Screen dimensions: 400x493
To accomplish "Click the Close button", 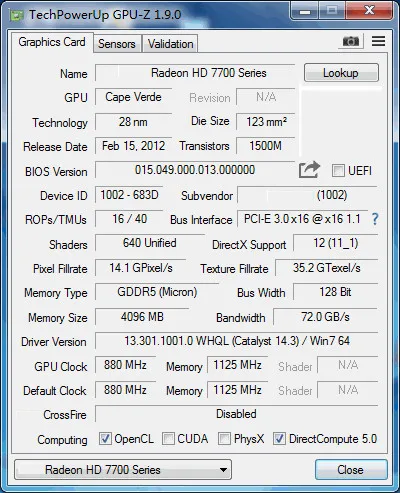I will coord(351,470).
